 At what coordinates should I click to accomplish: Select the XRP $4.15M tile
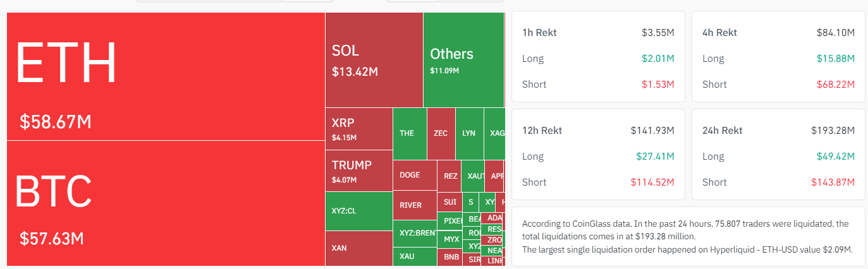(358, 129)
